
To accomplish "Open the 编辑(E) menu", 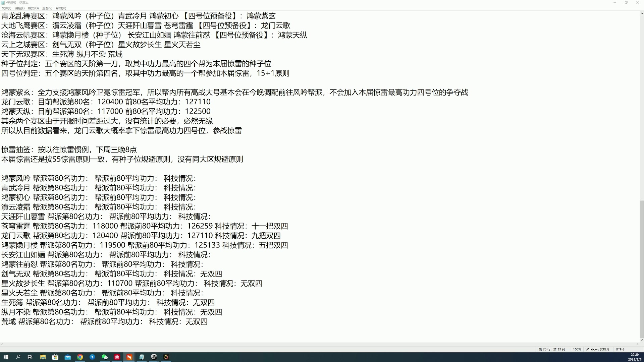I will [19, 8].
